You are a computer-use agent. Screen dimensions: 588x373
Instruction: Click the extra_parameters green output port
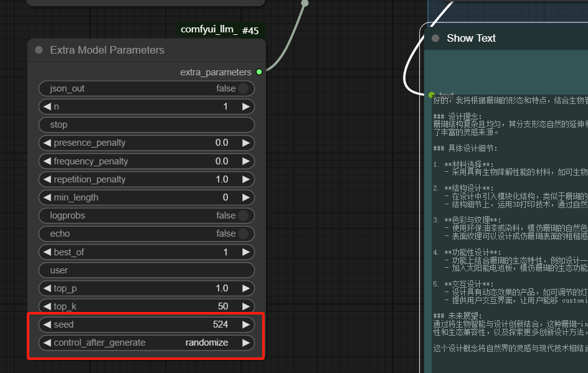(259, 72)
